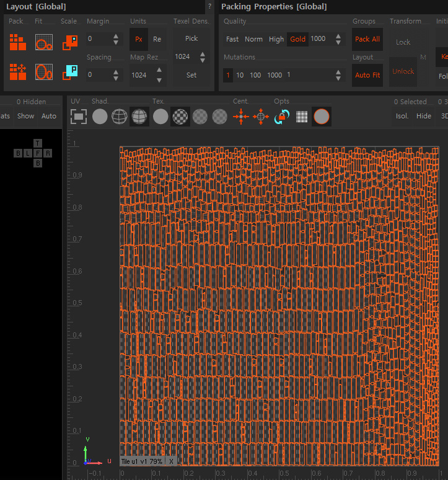
Task: Click the Pick texel density button
Action: [x=191, y=38]
